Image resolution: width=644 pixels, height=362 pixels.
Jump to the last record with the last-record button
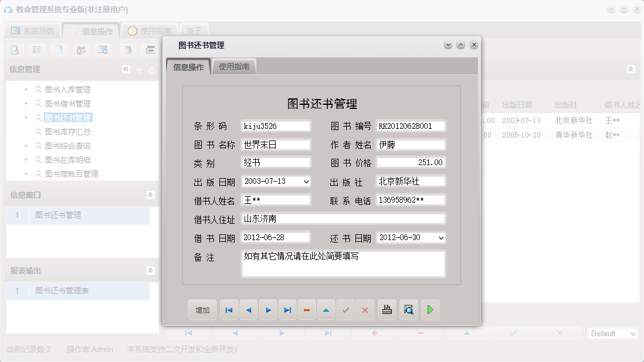(287, 310)
